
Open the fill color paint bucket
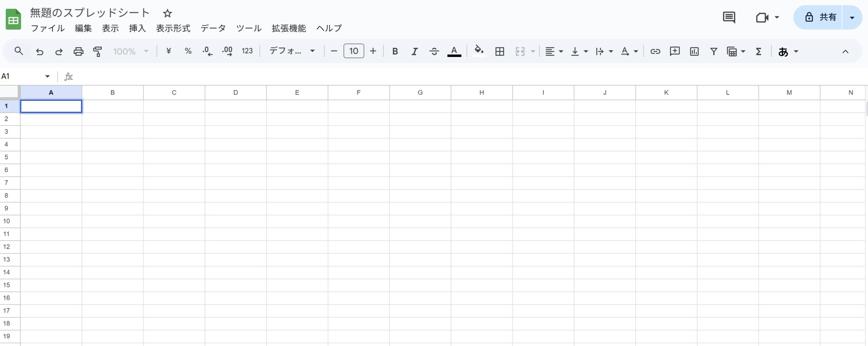coord(478,51)
